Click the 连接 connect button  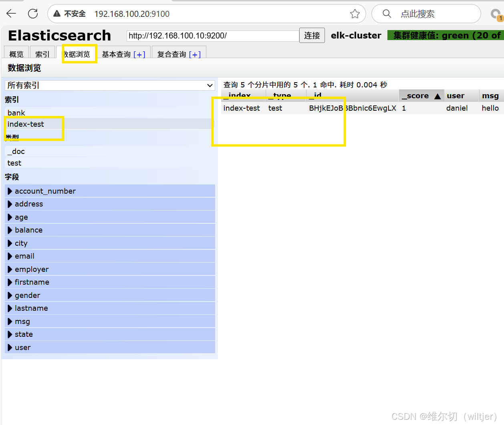pyautogui.click(x=312, y=35)
